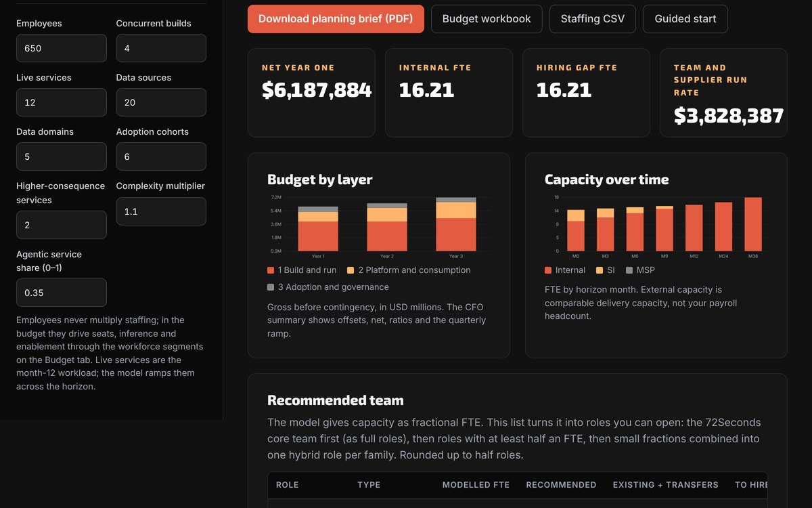The image size is (812, 508).
Task: Toggle the '1 Build and run' legend entry
Action: pyautogui.click(x=302, y=270)
